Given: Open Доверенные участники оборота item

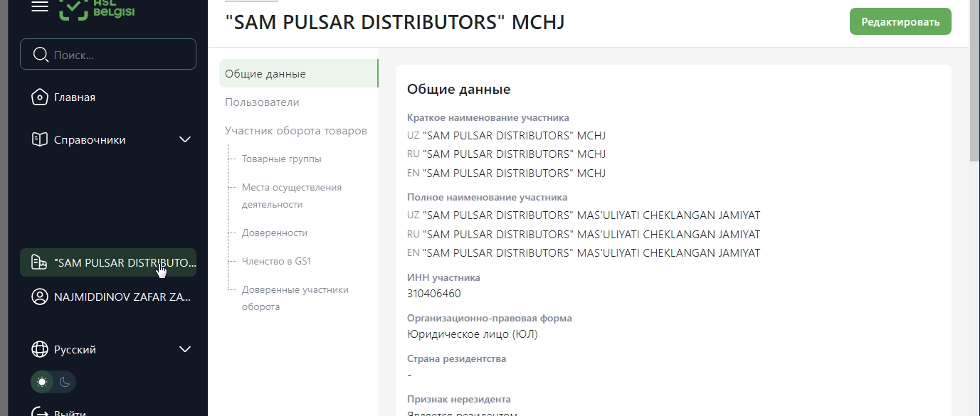Looking at the screenshot, I should tap(295, 298).
